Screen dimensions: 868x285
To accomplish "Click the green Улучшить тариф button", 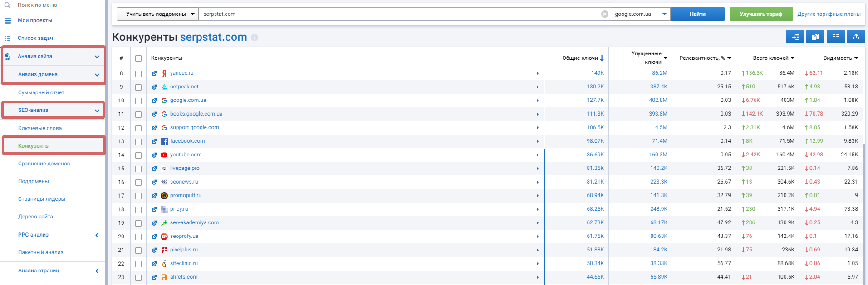I will click(761, 14).
